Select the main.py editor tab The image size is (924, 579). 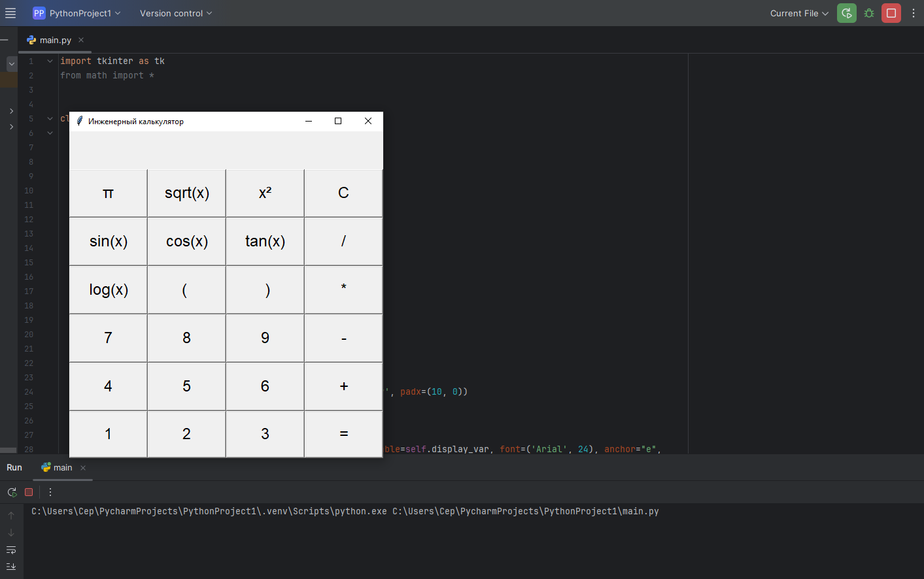(x=55, y=40)
